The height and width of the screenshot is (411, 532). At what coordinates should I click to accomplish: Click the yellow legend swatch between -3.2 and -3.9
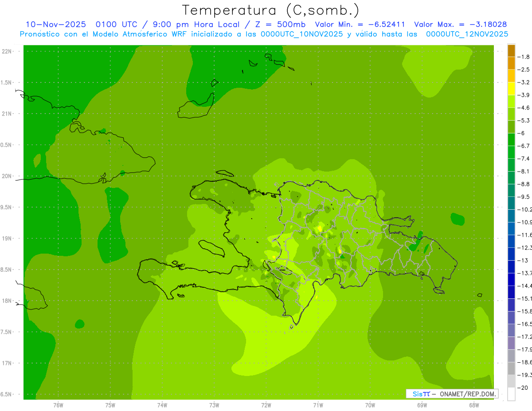coord(511,89)
